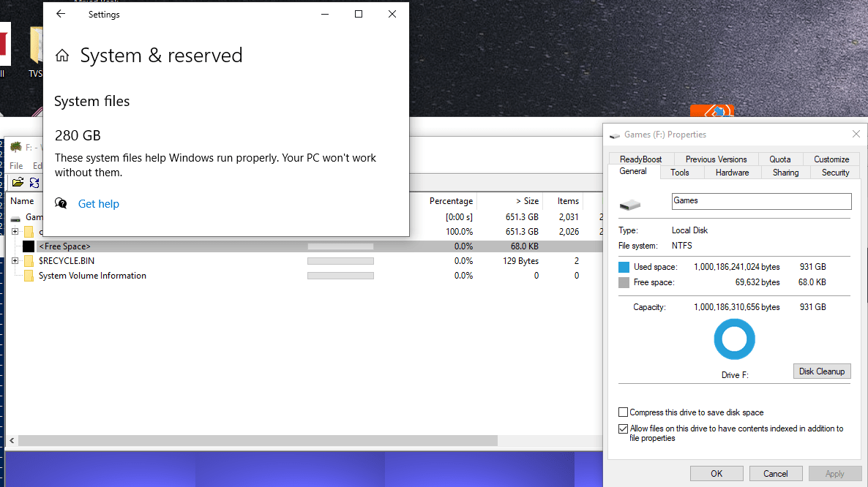Click the Get help speech bubble icon
Screen dimensions: 868x487
point(61,203)
